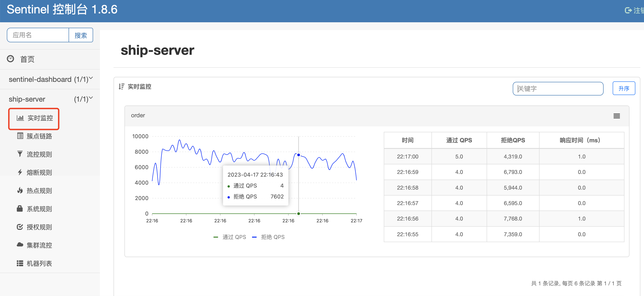
Task: Click the 时间 column header
Action: [408, 140]
